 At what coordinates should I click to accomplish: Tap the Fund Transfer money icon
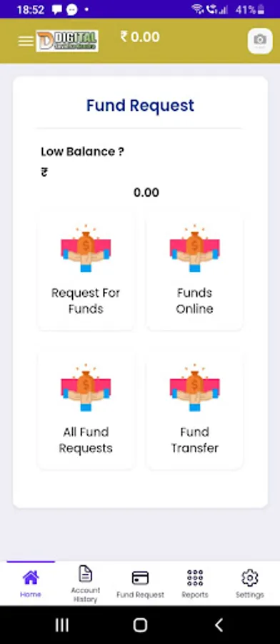coord(195,387)
